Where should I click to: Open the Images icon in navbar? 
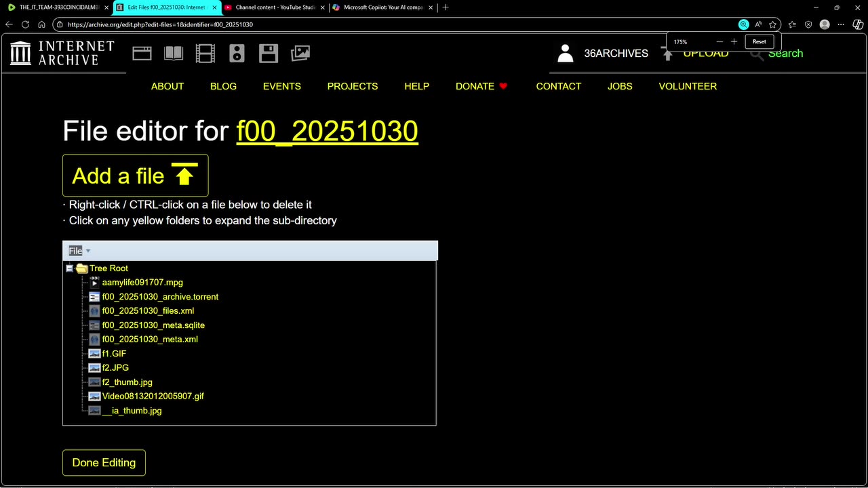point(300,54)
